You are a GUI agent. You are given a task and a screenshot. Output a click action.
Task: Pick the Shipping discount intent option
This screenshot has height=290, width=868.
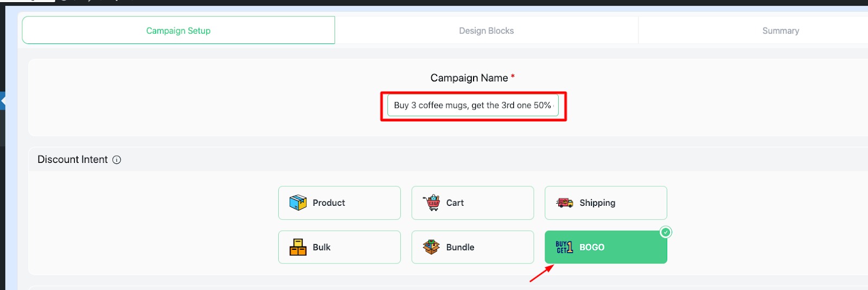point(606,203)
